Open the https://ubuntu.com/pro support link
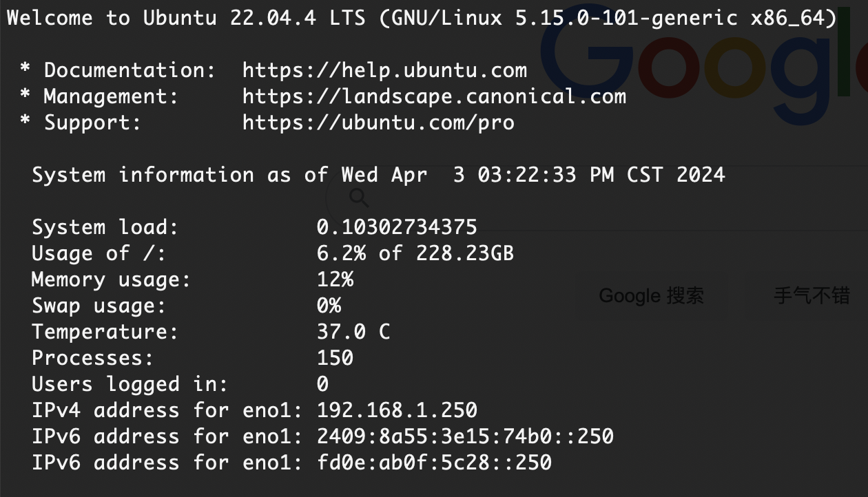Screen dimensions: 868x497 click(378, 123)
